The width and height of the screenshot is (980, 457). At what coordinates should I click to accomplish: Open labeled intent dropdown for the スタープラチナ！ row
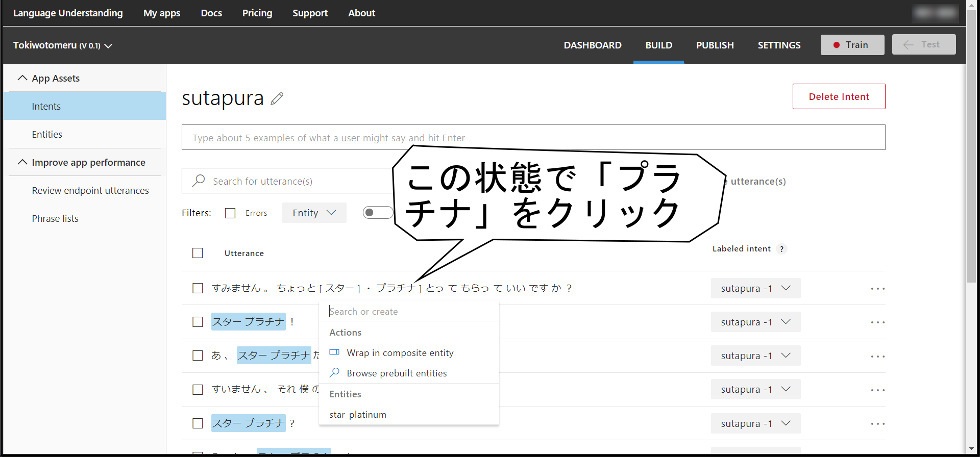(x=755, y=322)
